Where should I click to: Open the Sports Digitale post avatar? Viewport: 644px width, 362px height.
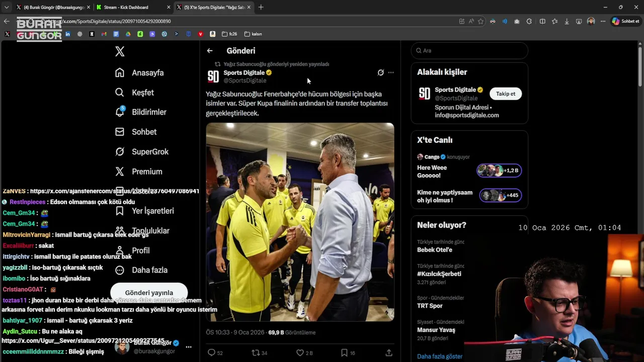pyautogui.click(x=213, y=76)
